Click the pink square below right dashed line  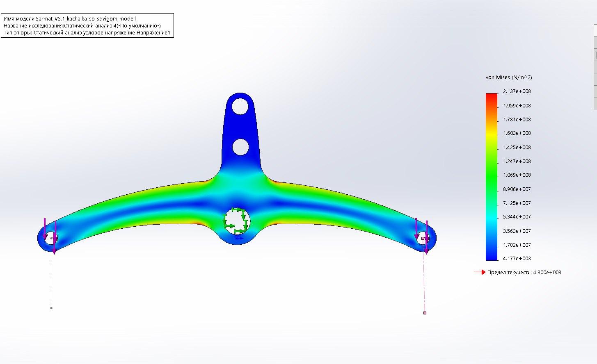[425, 313]
